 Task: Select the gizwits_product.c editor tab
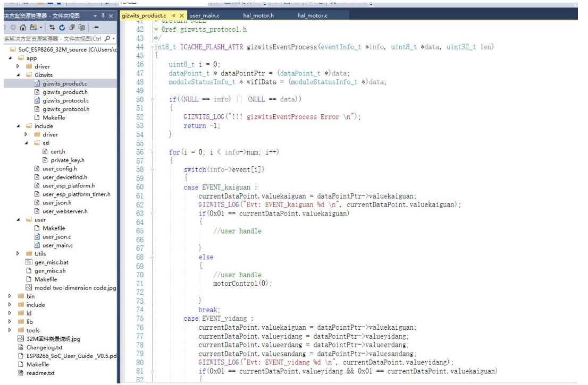click(x=144, y=15)
